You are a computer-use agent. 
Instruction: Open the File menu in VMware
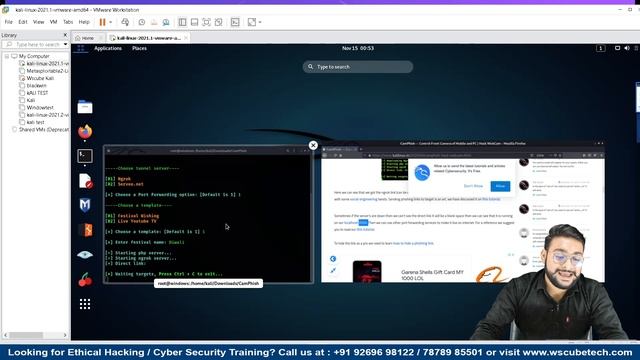coord(9,22)
